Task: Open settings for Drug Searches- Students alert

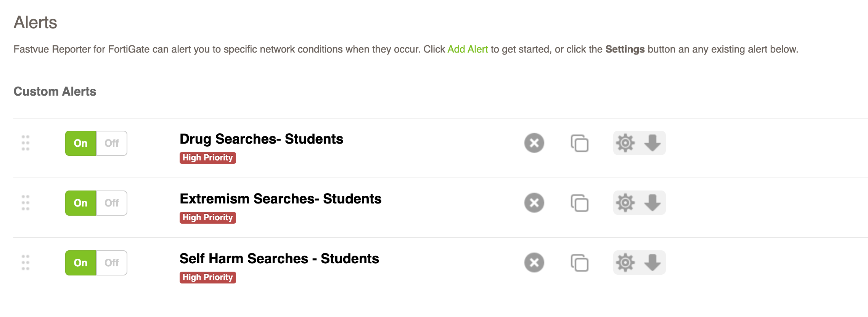Action: pos(625,143)
